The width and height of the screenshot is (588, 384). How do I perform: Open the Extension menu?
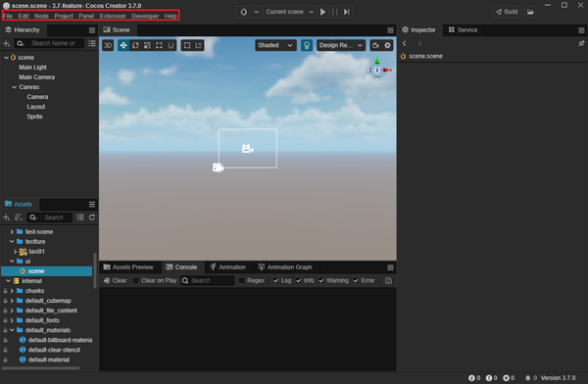coord(113,16)
